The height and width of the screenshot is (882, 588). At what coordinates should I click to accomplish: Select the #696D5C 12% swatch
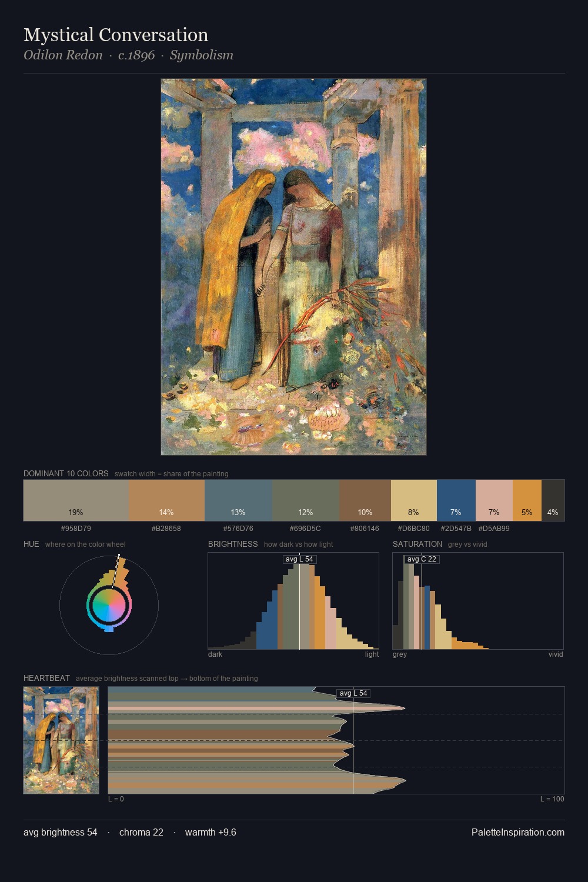tap(305, 500)
